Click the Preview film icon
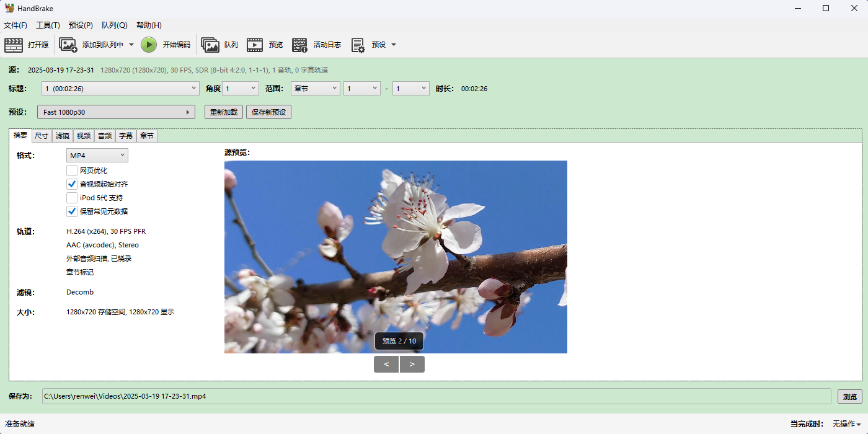This screenshot has height=434, width=868. [x=255, y=45]
